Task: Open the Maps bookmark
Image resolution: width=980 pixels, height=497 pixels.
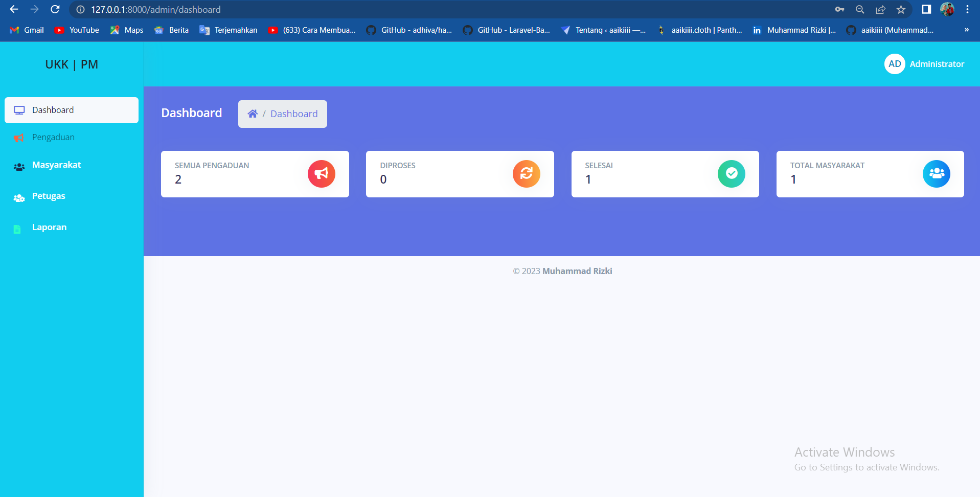Action: coord(127,30)
